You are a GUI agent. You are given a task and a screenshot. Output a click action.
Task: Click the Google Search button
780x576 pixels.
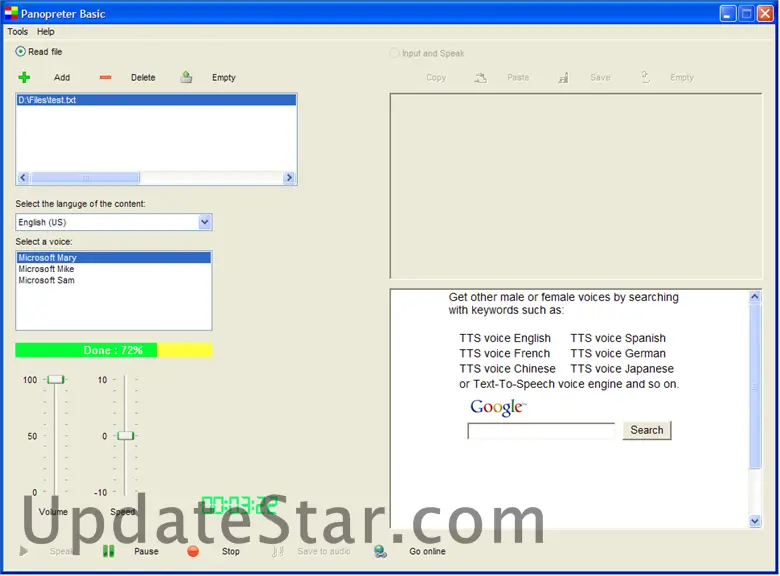click(x=647, y=430)
